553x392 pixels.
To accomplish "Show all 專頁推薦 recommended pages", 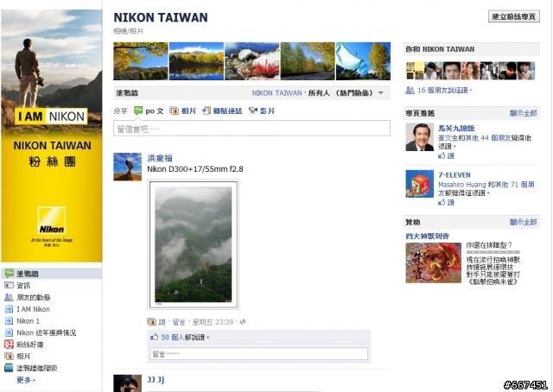I will coord(523,113).
